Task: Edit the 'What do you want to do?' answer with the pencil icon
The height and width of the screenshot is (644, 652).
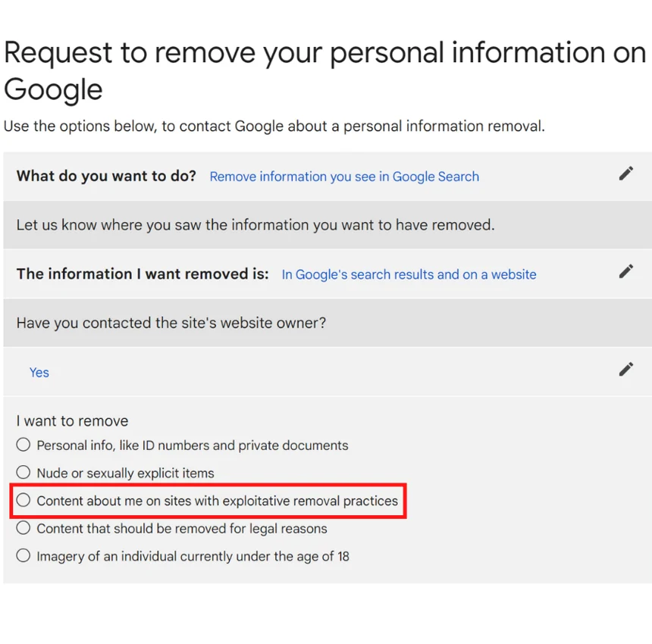Action: click(625, 174)
